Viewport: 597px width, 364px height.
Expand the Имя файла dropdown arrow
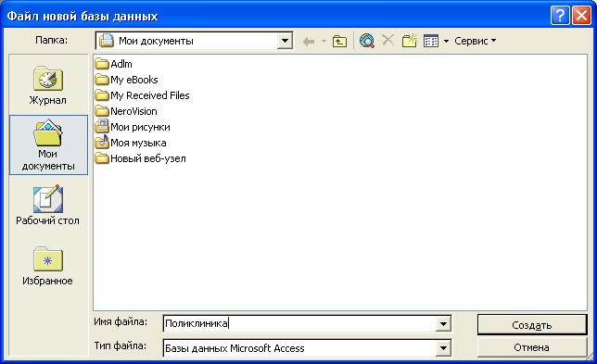point(443,324)
